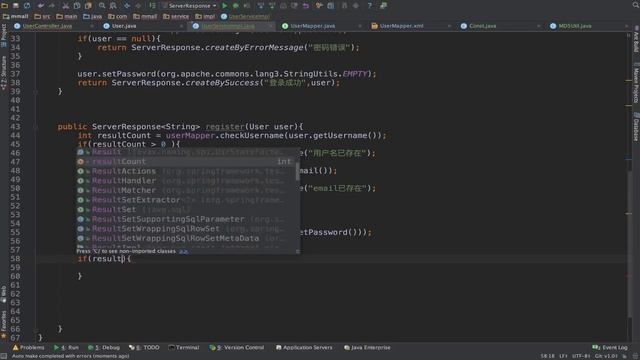Close the UserMapper.java tab
This screenshot has height=360, width=640.
click(x=360, y=26)
